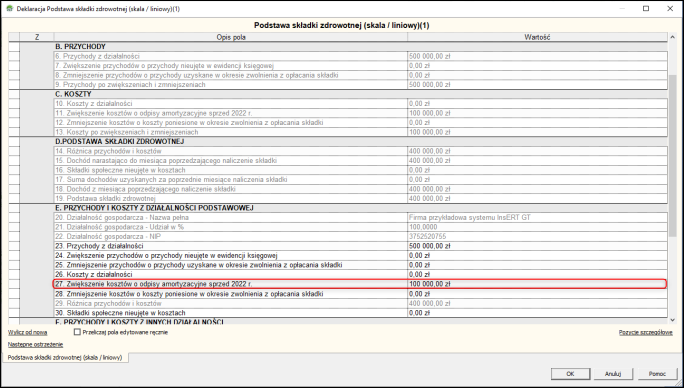
Task: Enable 'Przeliczaj pola edytowane ręcznie' checkbox
Action: (77, 332)
